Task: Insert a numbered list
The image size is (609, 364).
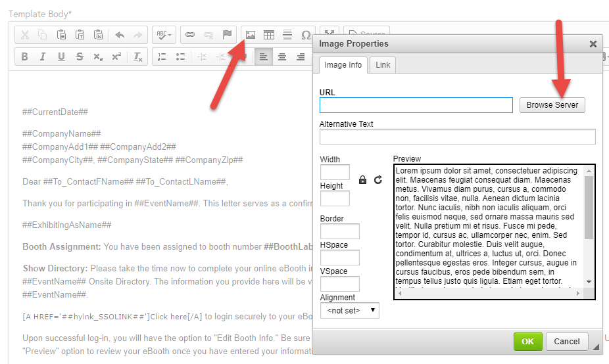Action: 162,57
